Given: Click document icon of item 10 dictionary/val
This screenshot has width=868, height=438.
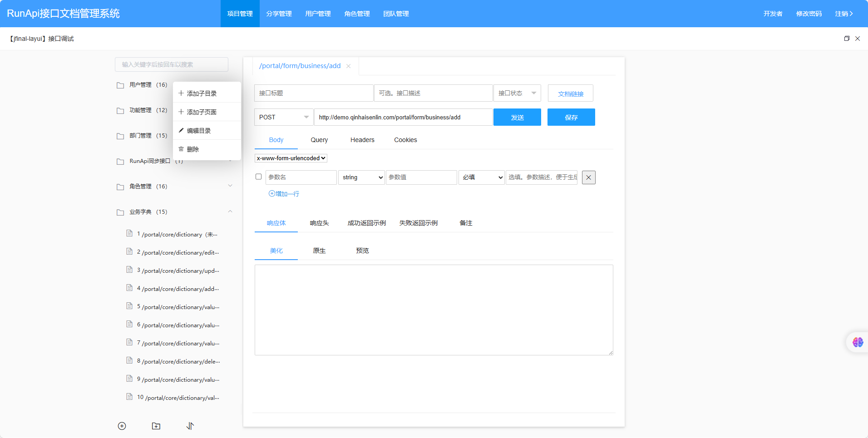Looking at the screenshot, I should point(129,397).
